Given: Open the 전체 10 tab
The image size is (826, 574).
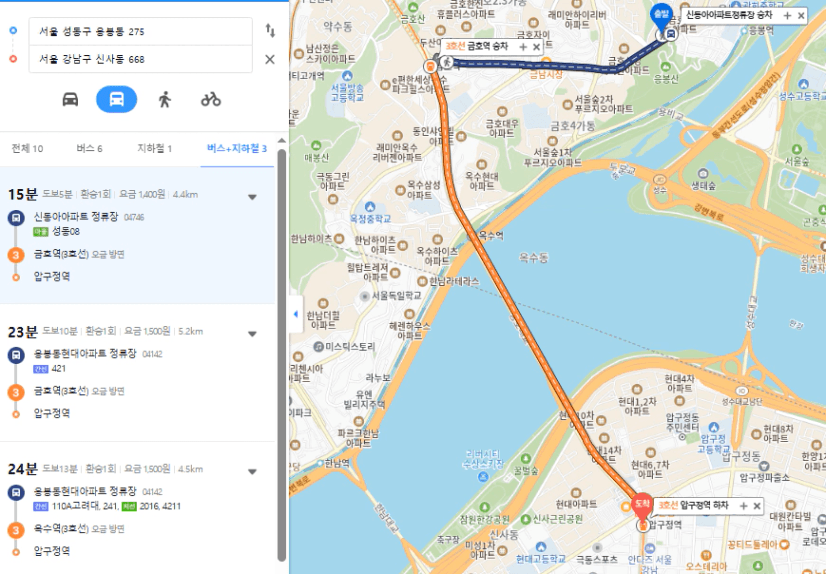Looking at the screenshot, I should (x=27, y=149).
